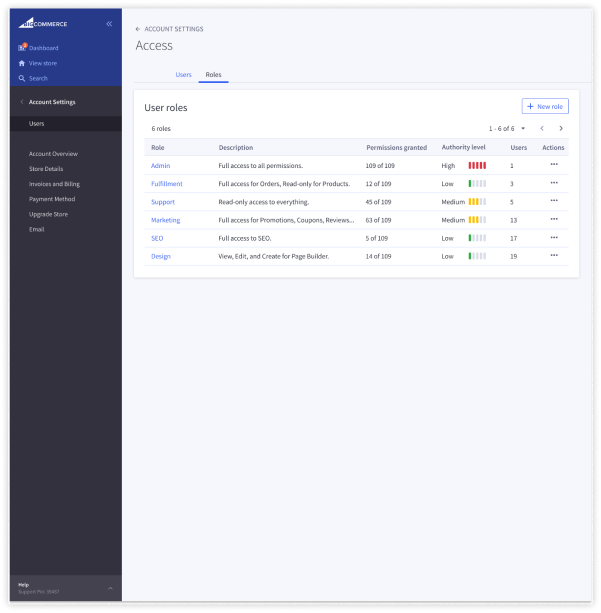Click Admin's red High authority bar
601x613 pixels.
(477, 165)
